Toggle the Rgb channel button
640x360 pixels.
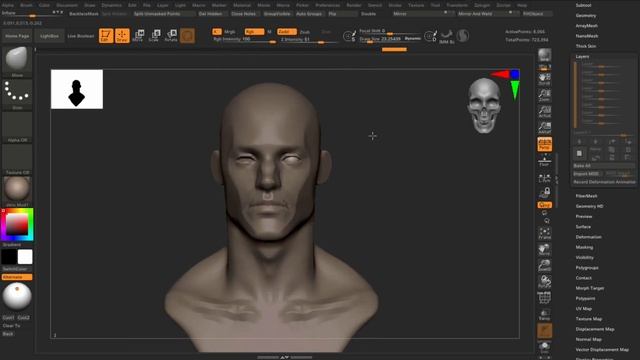(x=255, y=31)
